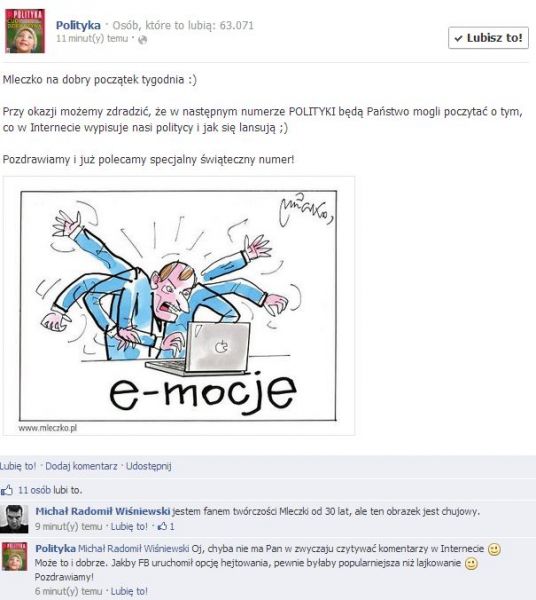Click 'Lubię to!' under the post

coord(18,466)
